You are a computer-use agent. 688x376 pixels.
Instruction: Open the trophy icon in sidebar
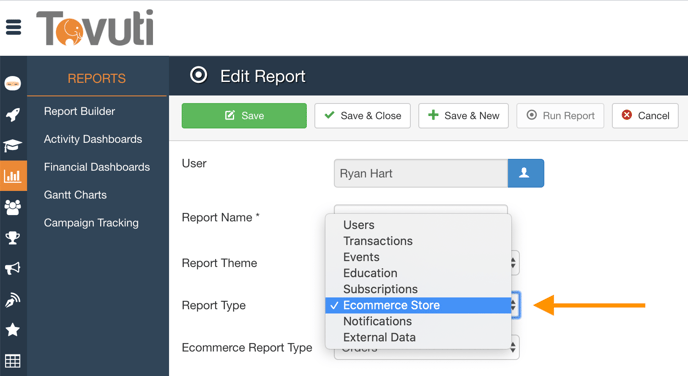click(13, 238)
